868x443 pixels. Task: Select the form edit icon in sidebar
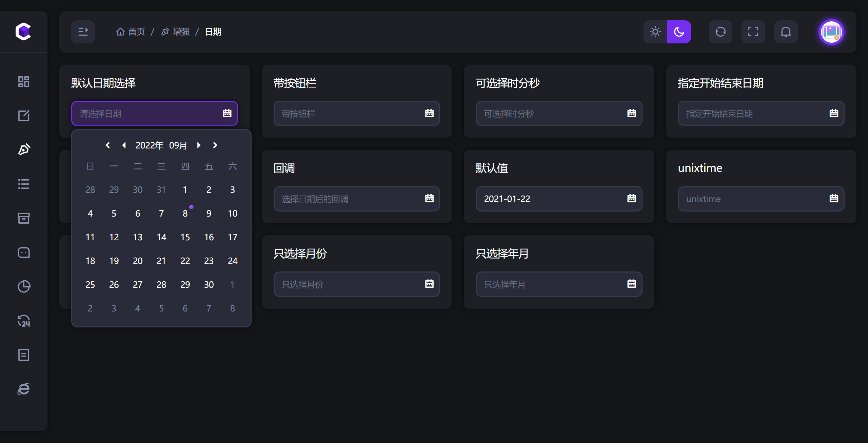(23, 116)
